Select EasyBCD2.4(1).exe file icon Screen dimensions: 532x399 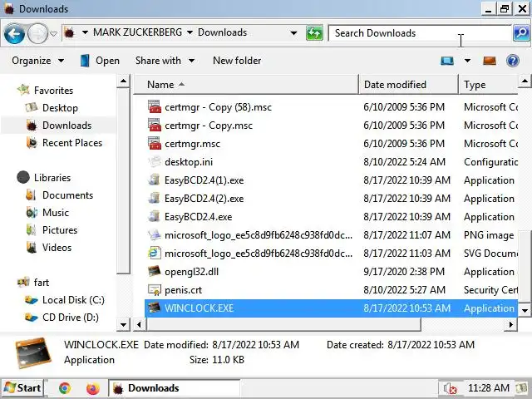154,180
